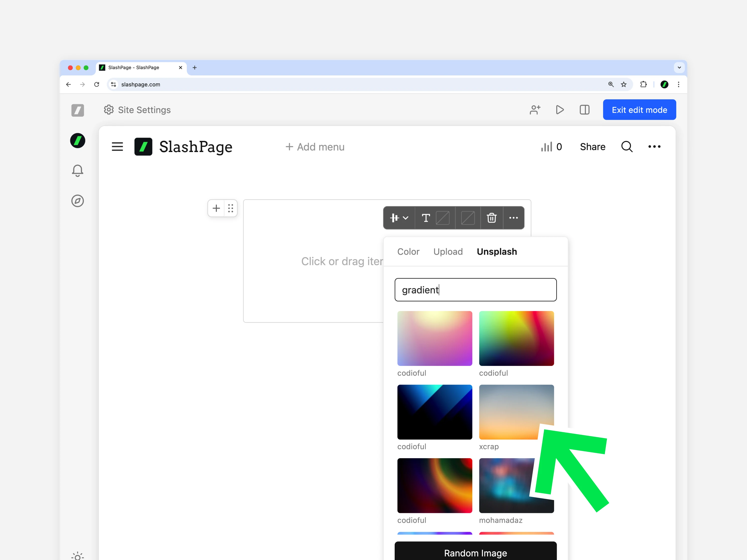Screen dimensions: 747x560
Task: Click the SlashPage site title
Action: click(x=196, y=147)
